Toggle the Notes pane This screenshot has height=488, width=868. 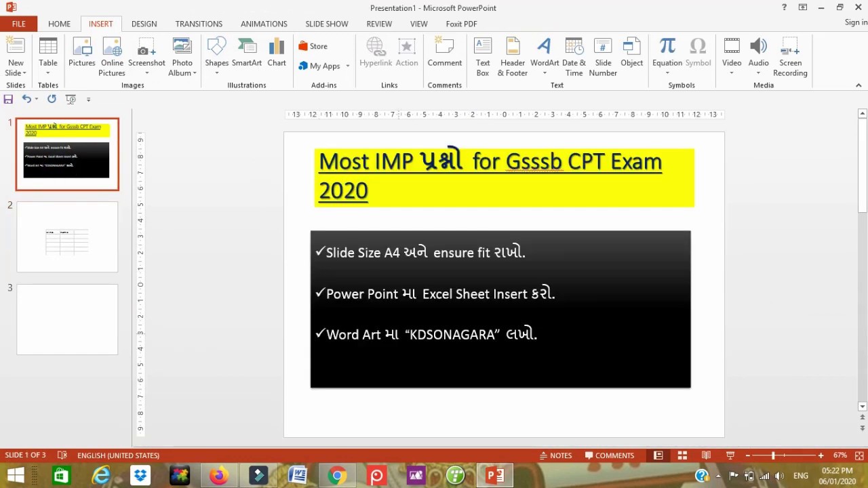click(x=556, y=455)
